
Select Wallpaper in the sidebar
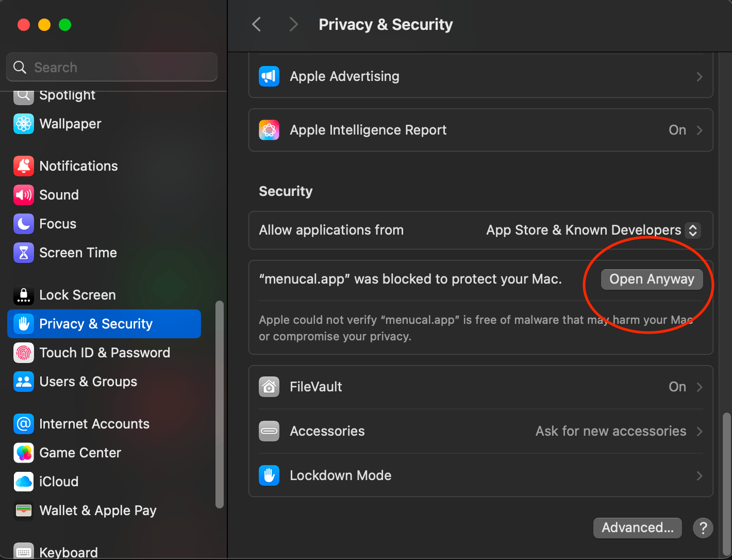104,124
